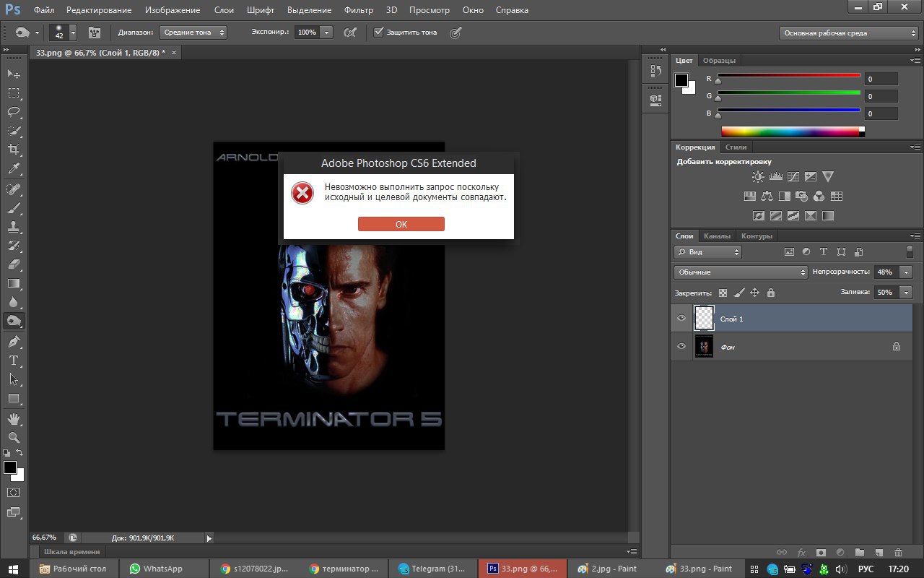The width and height of the screenshot is (924, 578).
Task: Open the Файл menu
Action: [x=43, y=10]
